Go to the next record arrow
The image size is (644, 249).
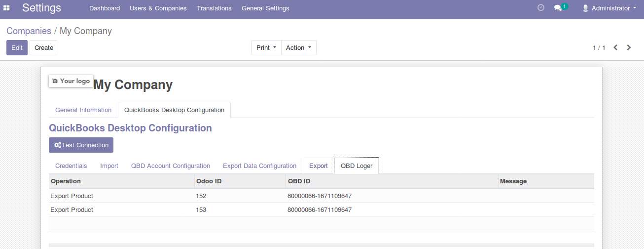pos(629,47)
